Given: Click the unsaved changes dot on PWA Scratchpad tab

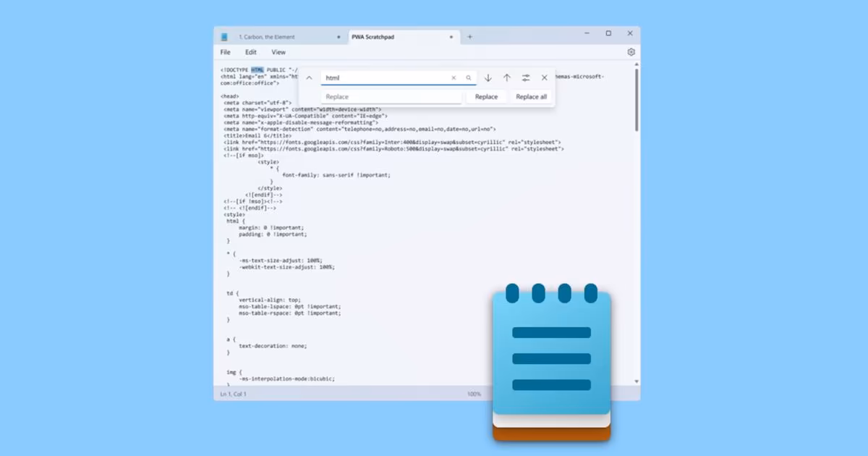Looking at the screenshot, I should click(451, 35).
